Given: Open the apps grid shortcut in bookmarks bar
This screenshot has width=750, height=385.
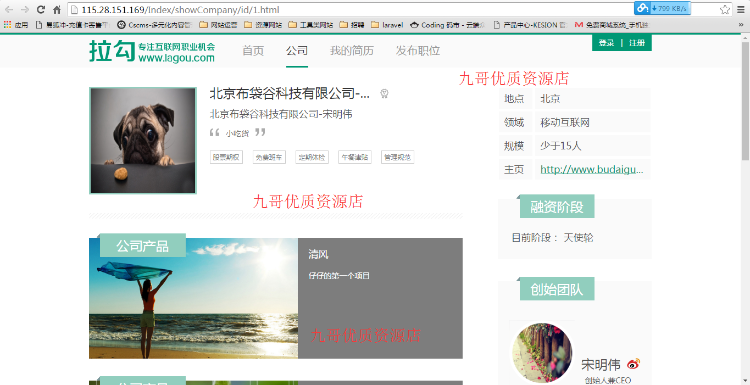Looking at the screenshot, I should click(x=16, y=25).
